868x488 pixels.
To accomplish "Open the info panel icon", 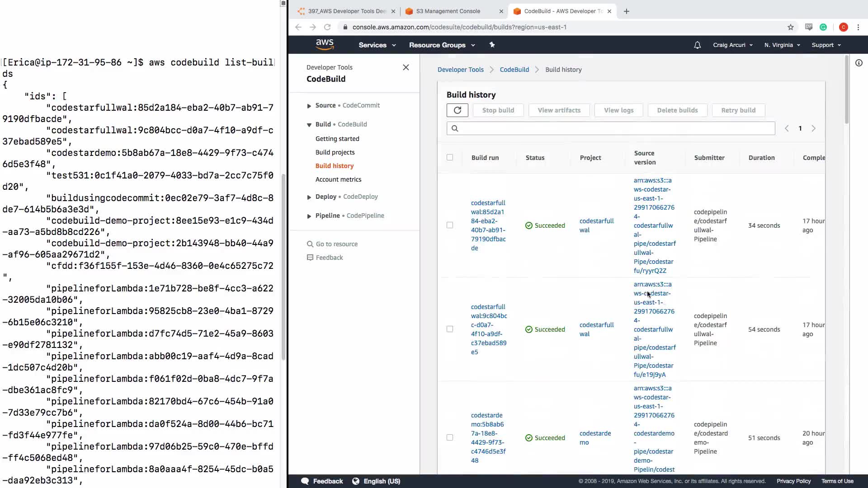I will (x=859, y=63).
